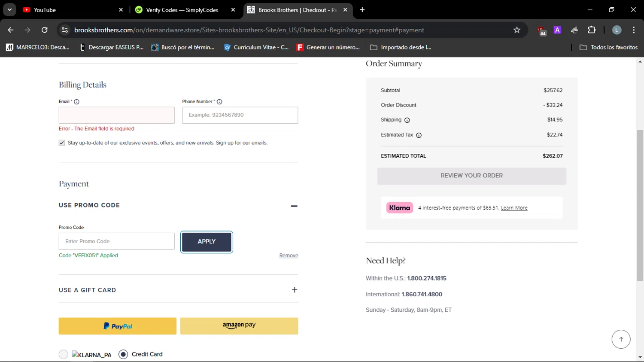Open Buscó por el término bookmark
The image size is (644, 362).
tap(183, 47)
